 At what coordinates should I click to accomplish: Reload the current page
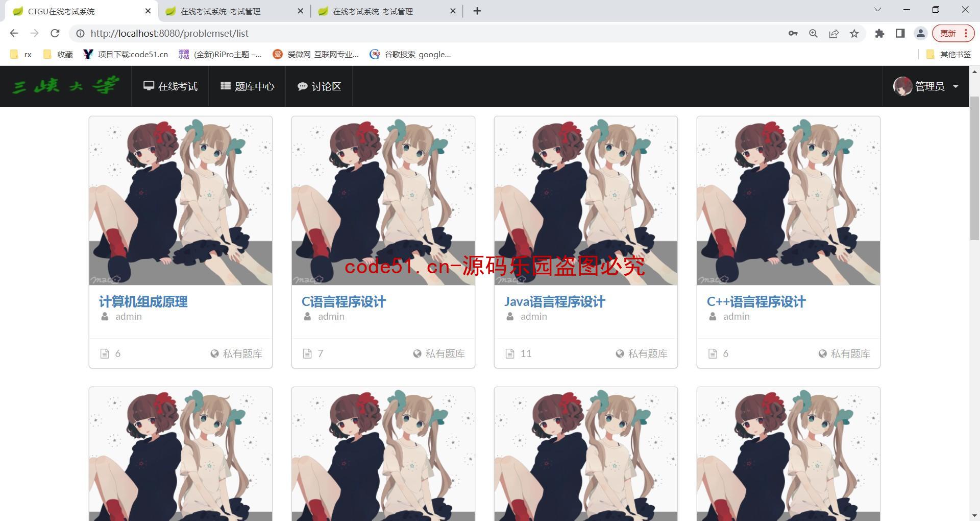[x=55, y=33]
